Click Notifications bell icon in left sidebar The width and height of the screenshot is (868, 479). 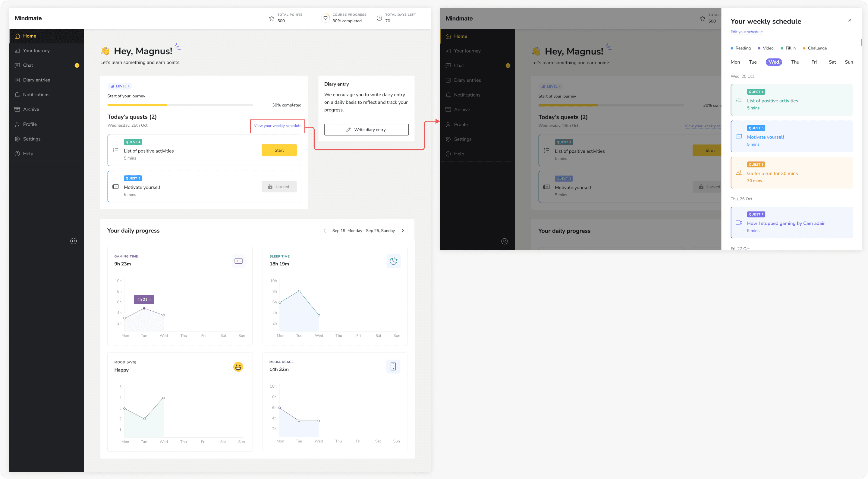(x=17, y=95)
